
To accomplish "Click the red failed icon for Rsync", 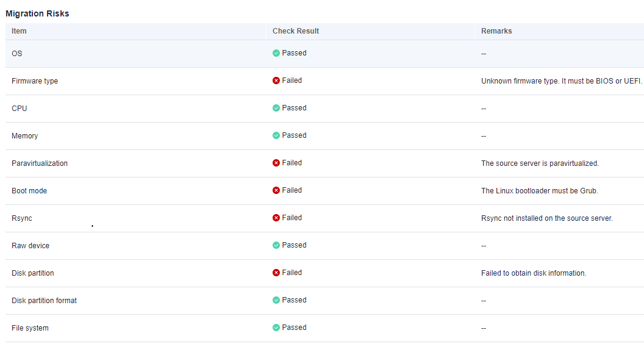I will tap(276, 218).
